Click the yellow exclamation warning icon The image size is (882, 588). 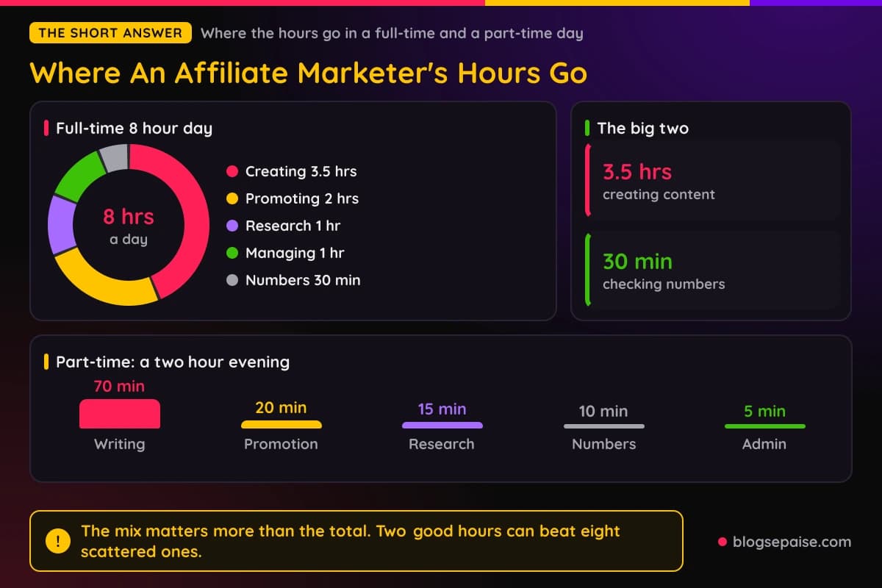click(57, 542)
